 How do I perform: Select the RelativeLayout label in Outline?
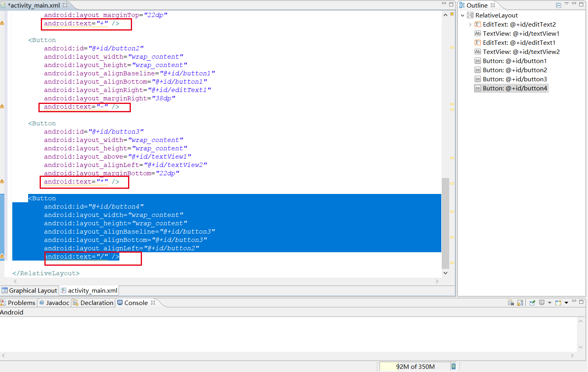(496, 15)
